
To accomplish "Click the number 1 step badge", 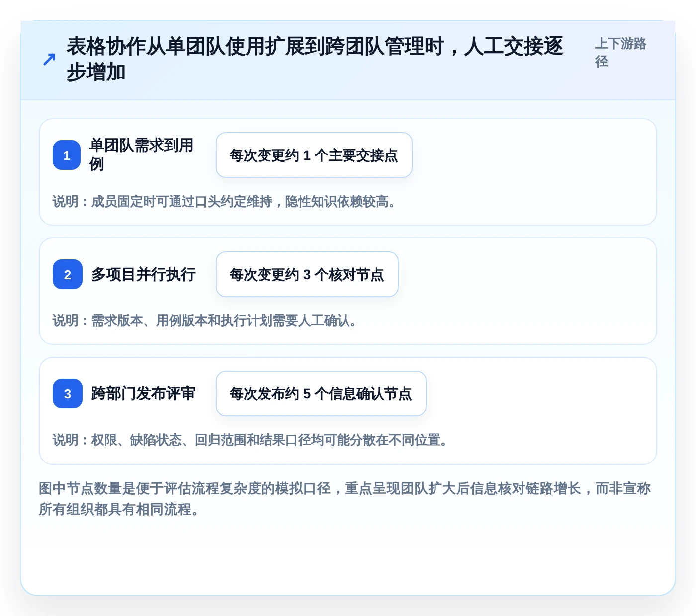I will [67, 155].
